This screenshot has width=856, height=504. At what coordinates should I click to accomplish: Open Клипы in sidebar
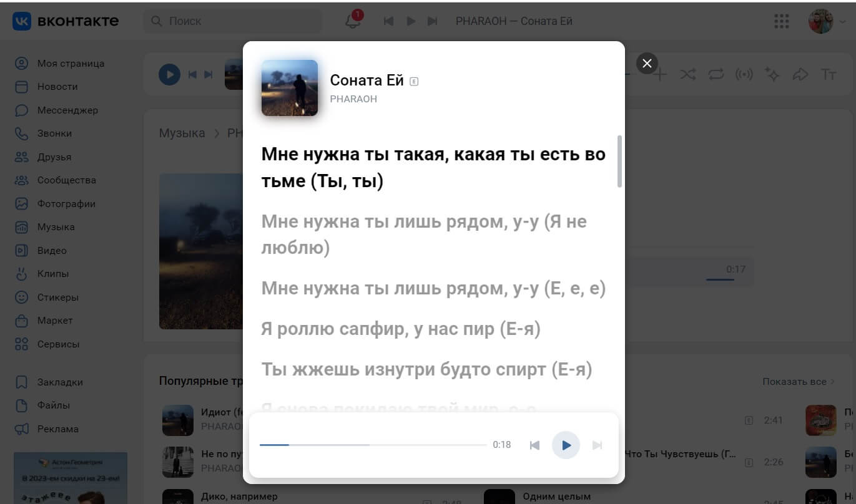(x=42, y=274)
